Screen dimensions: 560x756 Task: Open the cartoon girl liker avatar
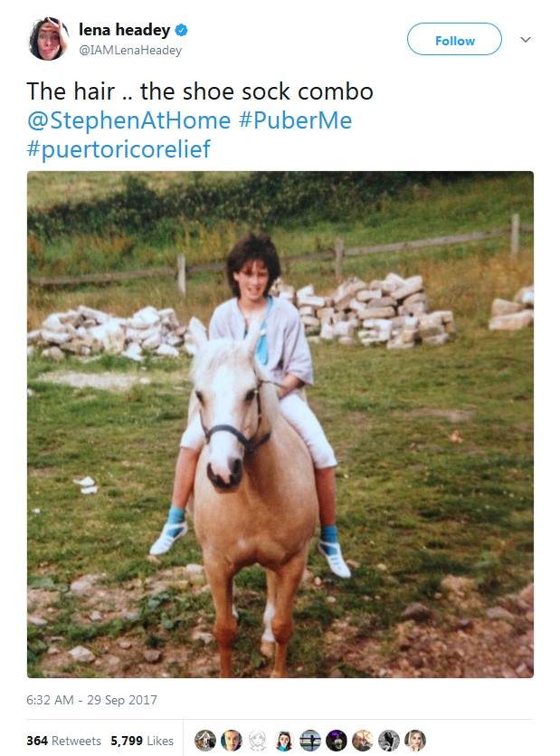[284, 741]
